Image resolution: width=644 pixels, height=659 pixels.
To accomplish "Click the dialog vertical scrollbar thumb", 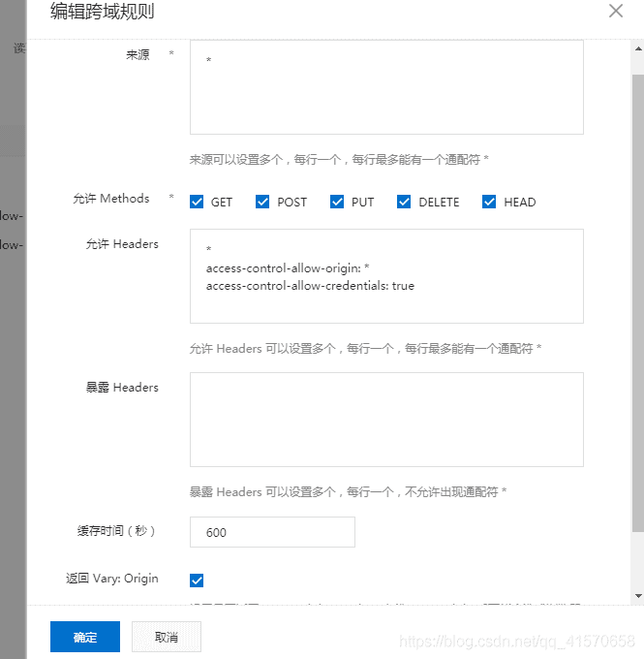I will [x=638, y=302].
